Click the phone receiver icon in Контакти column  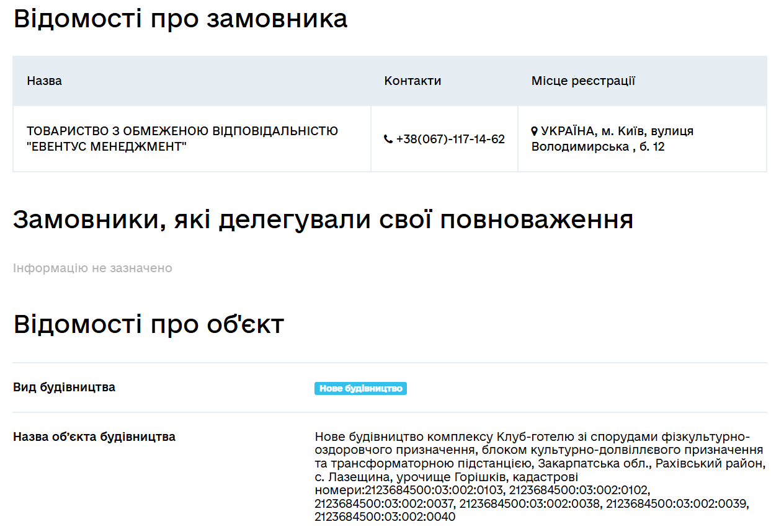pos(389,139)
